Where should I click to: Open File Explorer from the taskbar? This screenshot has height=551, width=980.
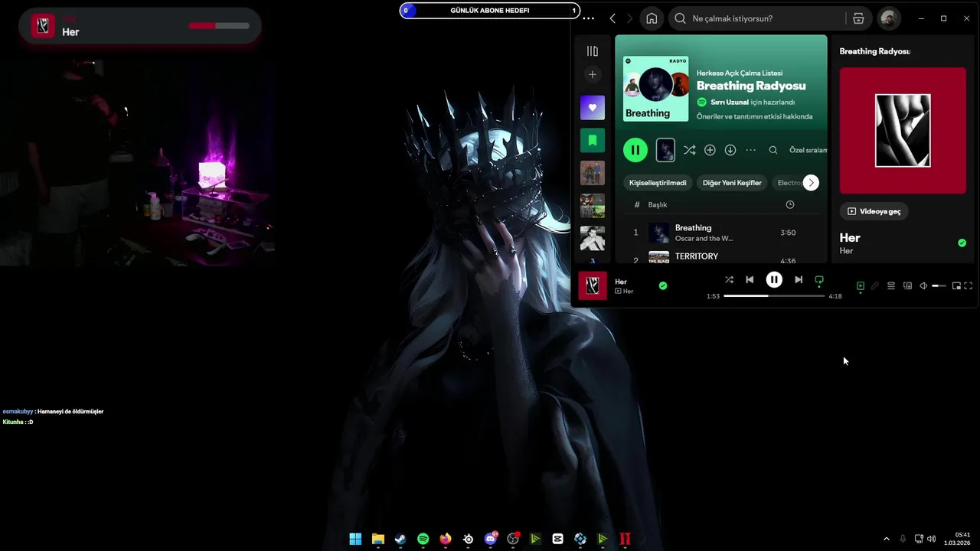(x=377, y=539)
